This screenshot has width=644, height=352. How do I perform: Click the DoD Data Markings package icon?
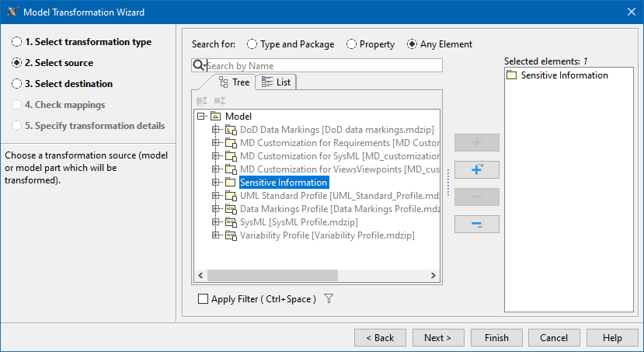pos(231,130)
